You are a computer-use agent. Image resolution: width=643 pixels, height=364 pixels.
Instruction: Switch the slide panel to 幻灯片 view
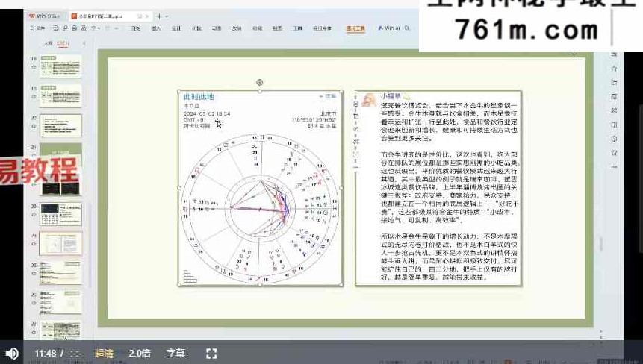click(x=63, y=43)
